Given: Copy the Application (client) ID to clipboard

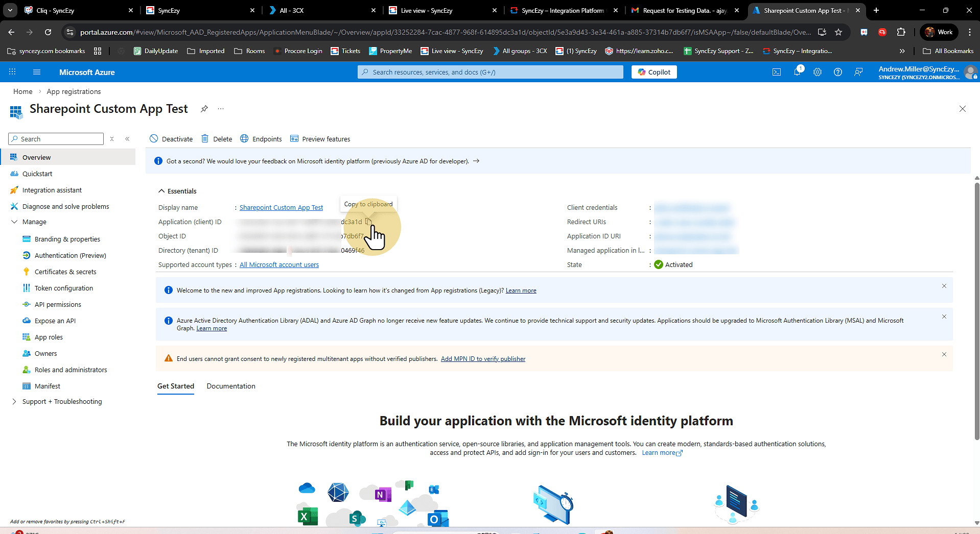Looking at the screenshot, I should 368,222.
